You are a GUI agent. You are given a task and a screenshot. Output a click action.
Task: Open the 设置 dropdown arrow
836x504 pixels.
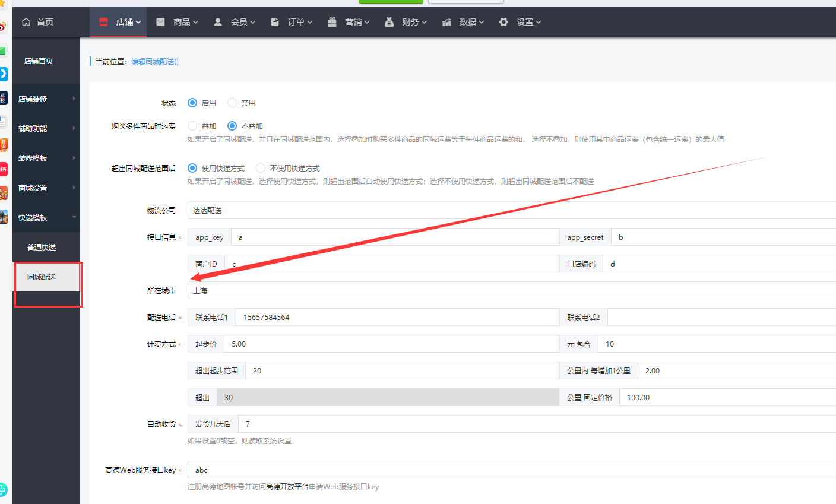[539, 23]
